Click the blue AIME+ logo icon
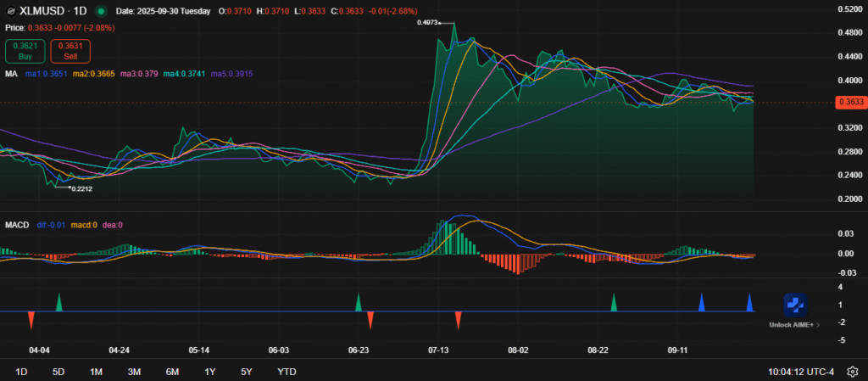This screenshot has height=381, width=868. tap(793, 305)
